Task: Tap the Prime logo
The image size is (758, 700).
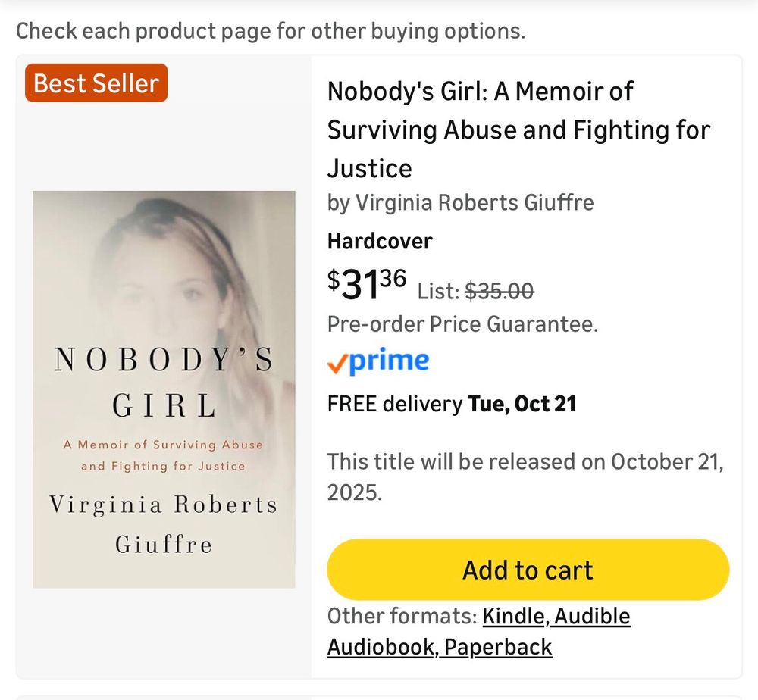Action: (379, 362)
